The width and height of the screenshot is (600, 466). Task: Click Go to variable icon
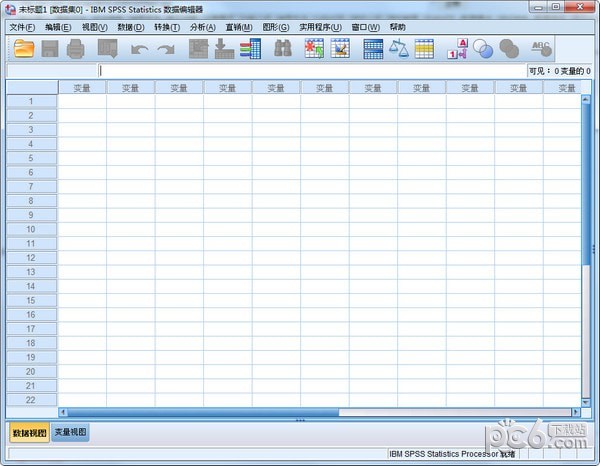coord(224,49)
